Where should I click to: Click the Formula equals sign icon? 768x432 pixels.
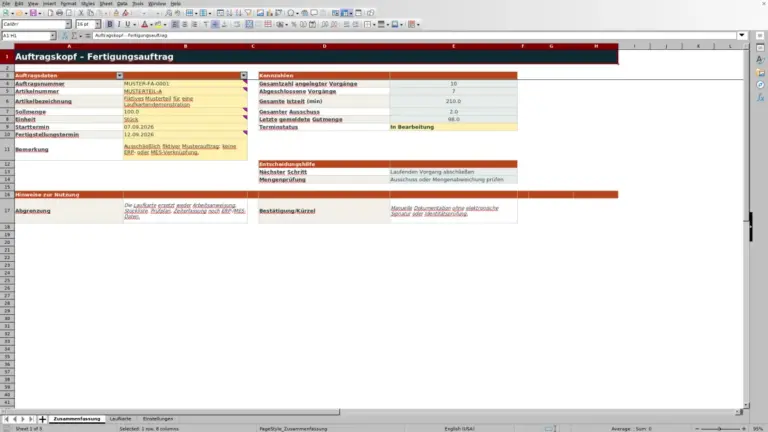[88, 35]
